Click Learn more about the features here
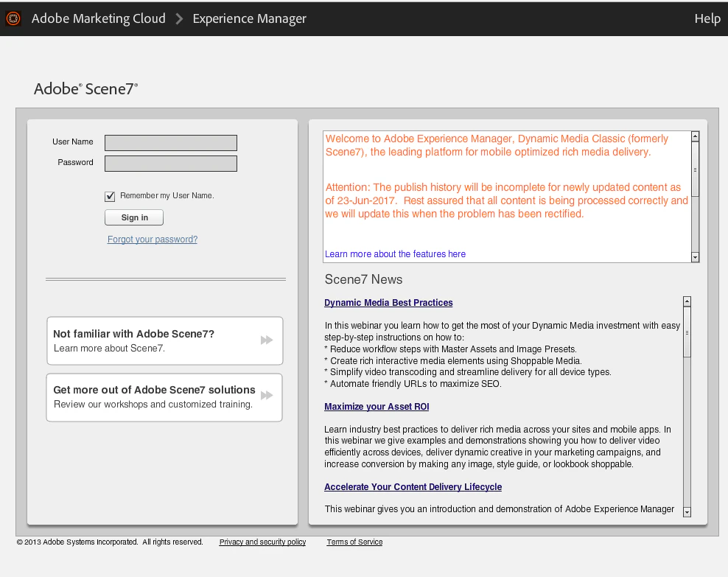 (395, 254)
